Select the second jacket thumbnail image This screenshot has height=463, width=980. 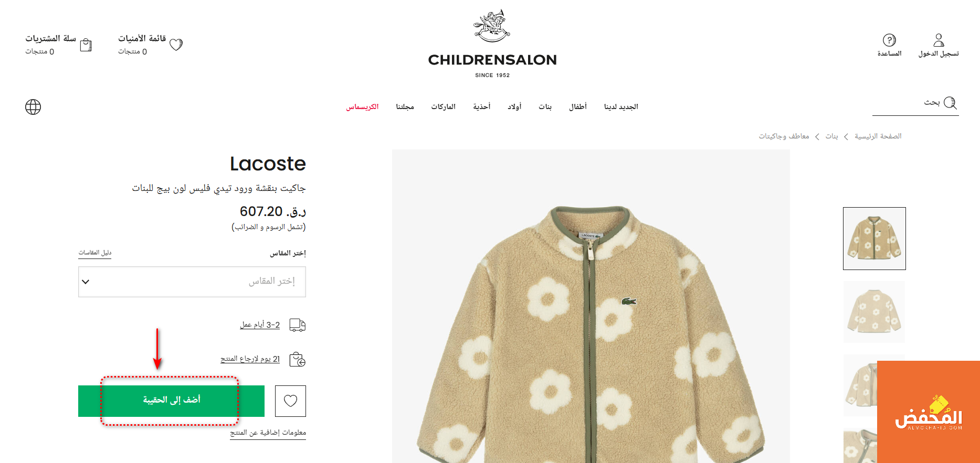tap(874, 312)
